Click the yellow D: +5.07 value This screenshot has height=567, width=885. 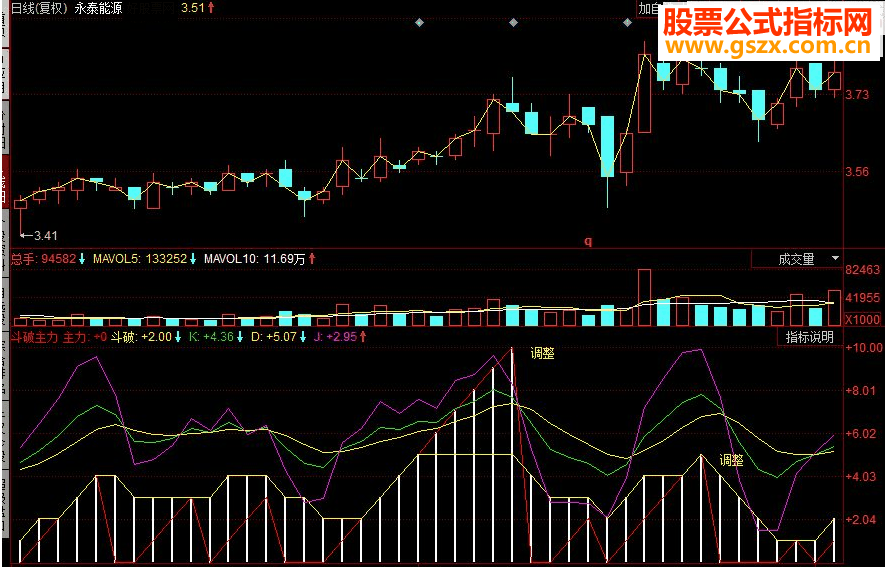click(274, 337)
